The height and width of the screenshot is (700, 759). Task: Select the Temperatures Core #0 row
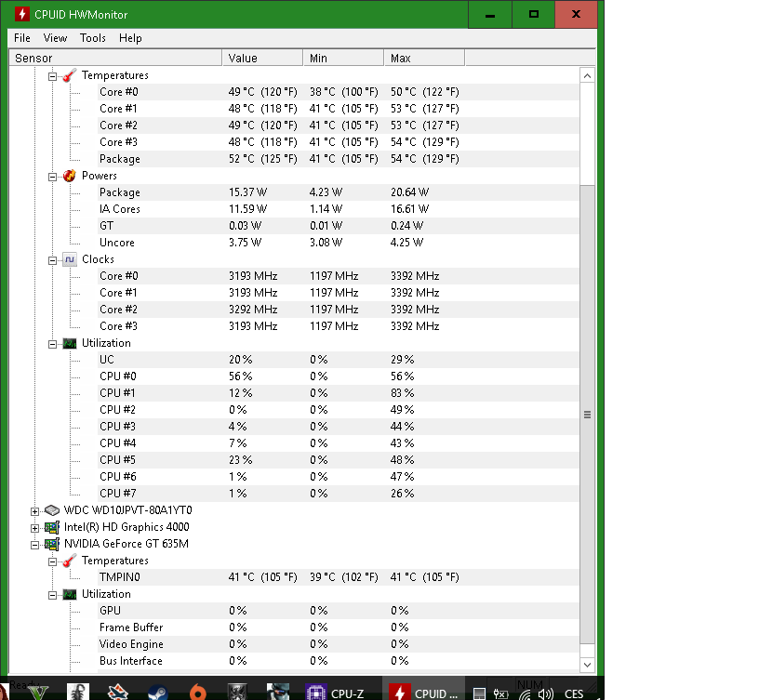[338, 92]
